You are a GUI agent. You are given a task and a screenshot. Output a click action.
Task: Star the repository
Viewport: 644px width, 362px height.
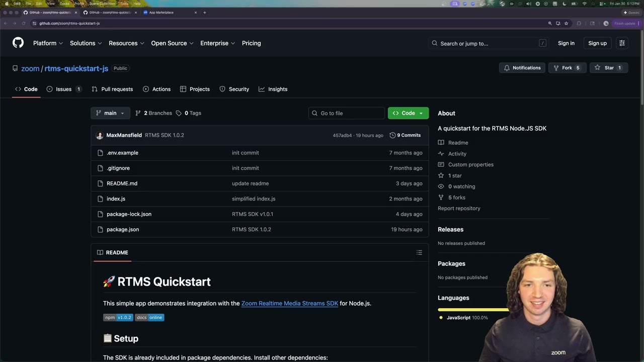609,68
